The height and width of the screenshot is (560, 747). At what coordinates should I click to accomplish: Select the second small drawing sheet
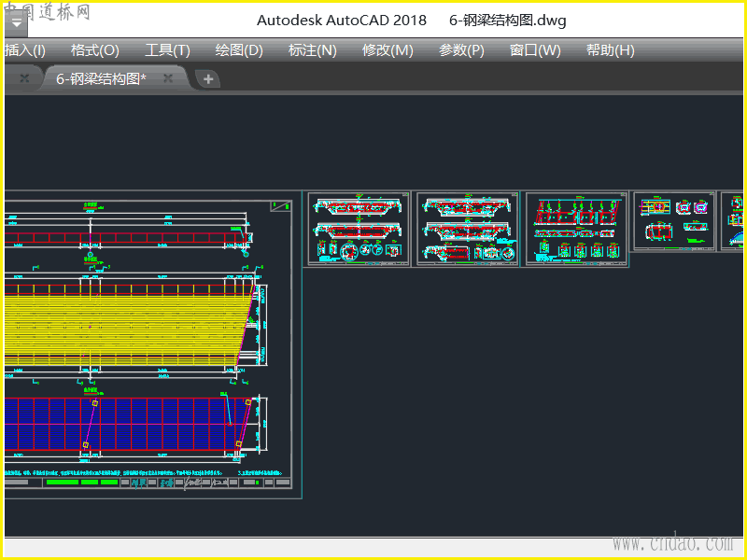pos(467,230)
